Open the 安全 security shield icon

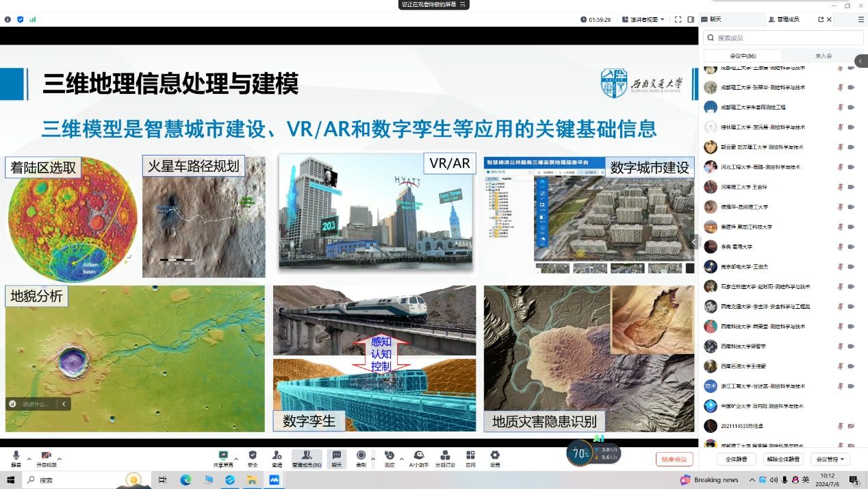coord(253,457)
